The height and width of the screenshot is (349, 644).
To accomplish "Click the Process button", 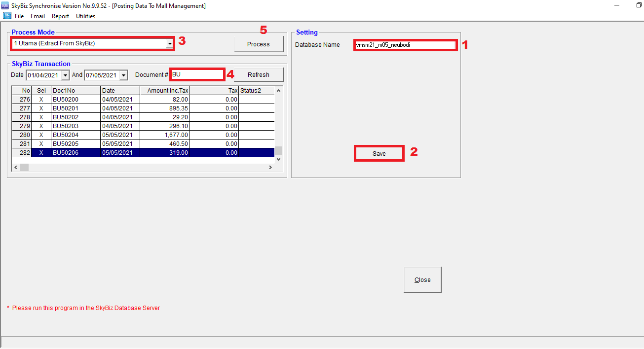I will click(x=258, y=44).
